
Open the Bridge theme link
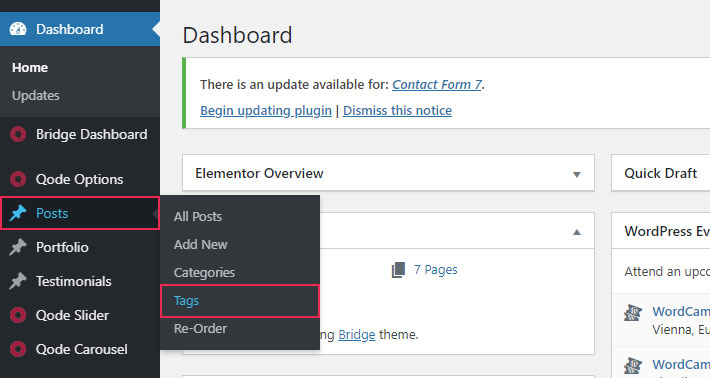357,335
